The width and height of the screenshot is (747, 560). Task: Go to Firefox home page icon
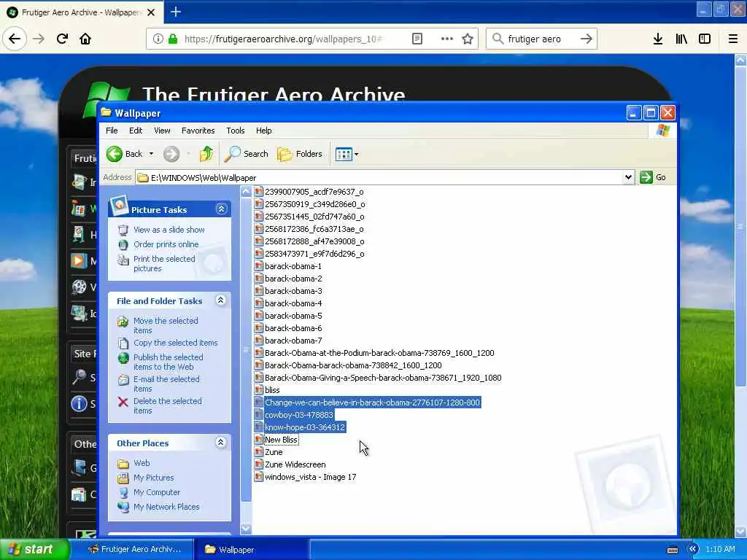point(85,39)
